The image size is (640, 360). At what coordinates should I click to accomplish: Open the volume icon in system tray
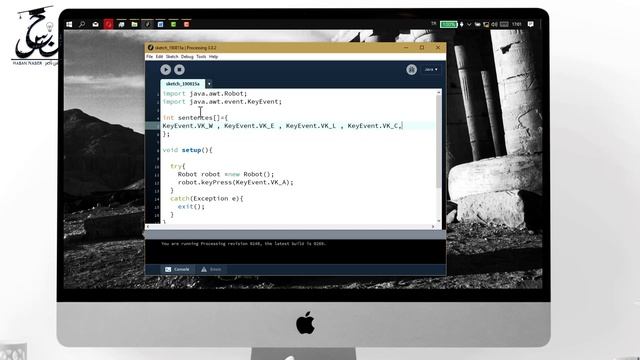[x=494, y=24]
